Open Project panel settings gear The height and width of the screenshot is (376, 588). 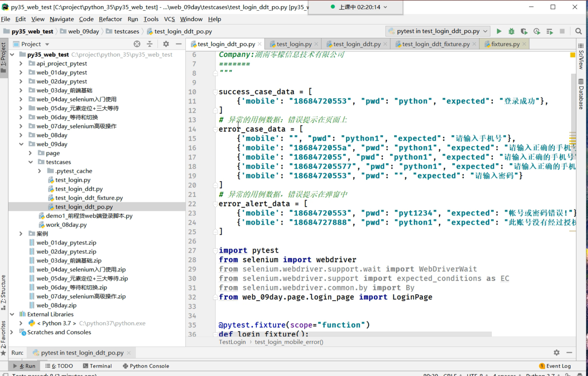coord(166,44)
